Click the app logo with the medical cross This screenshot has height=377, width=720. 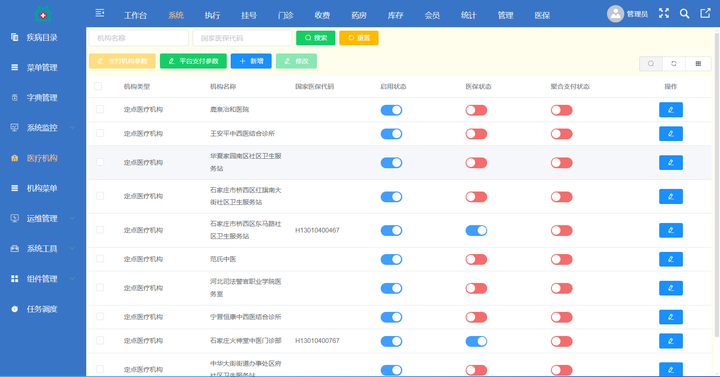[43, 15]
